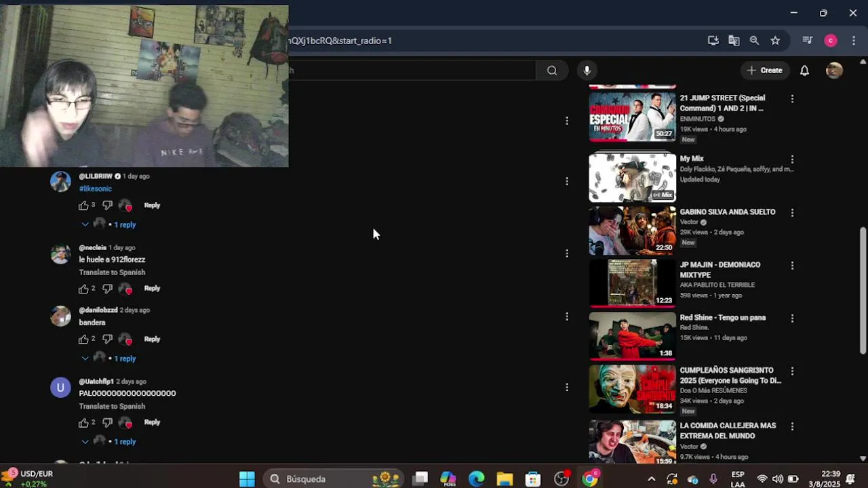Toggle creator heart on @LILBRIIW comment

click(125, 205)
